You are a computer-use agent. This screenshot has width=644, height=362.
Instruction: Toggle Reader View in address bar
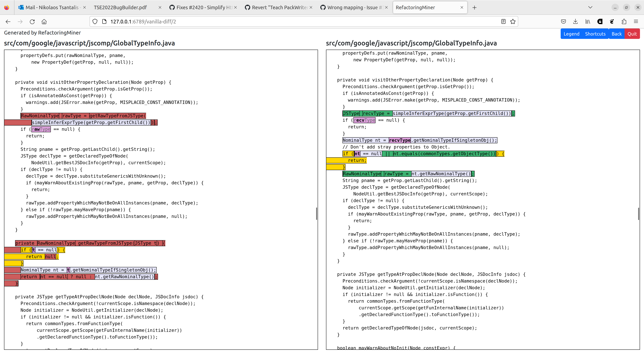tap(503, 22)
